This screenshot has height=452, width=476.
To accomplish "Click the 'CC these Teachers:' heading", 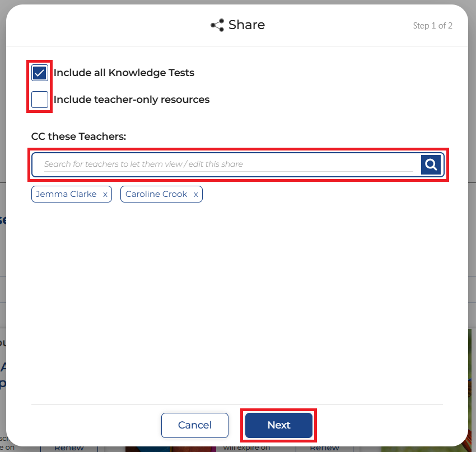I will (78, 136).
